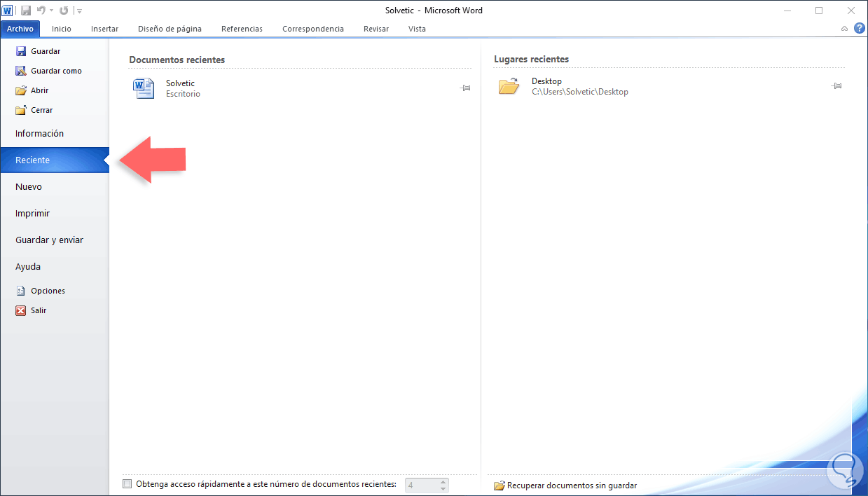The height and width of the screenshot is (496, 868).
Task: Open the Archivo tab
Action: pos(20,29)
